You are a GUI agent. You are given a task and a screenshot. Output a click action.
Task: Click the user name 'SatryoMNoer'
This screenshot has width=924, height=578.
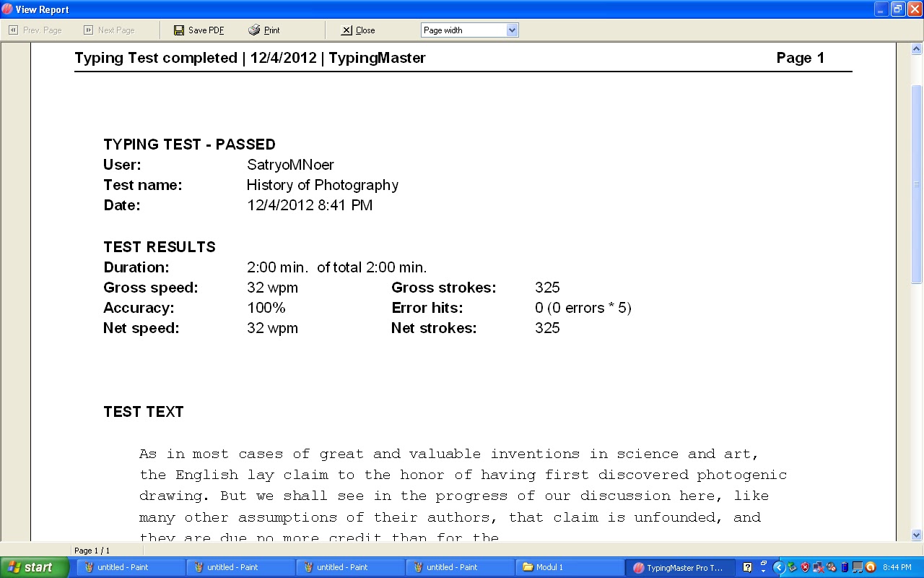click(x=290, y=165)
